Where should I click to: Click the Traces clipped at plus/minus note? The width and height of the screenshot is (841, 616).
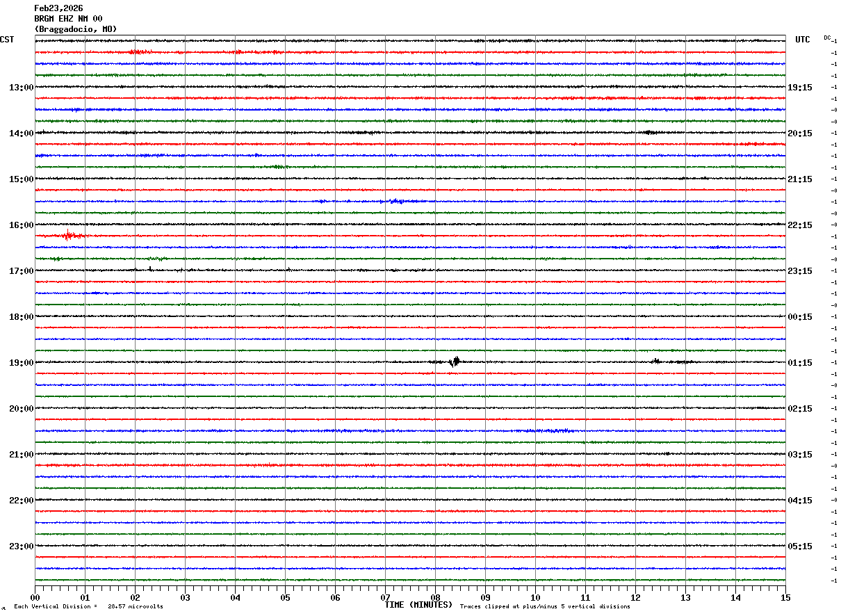(545, 607)
